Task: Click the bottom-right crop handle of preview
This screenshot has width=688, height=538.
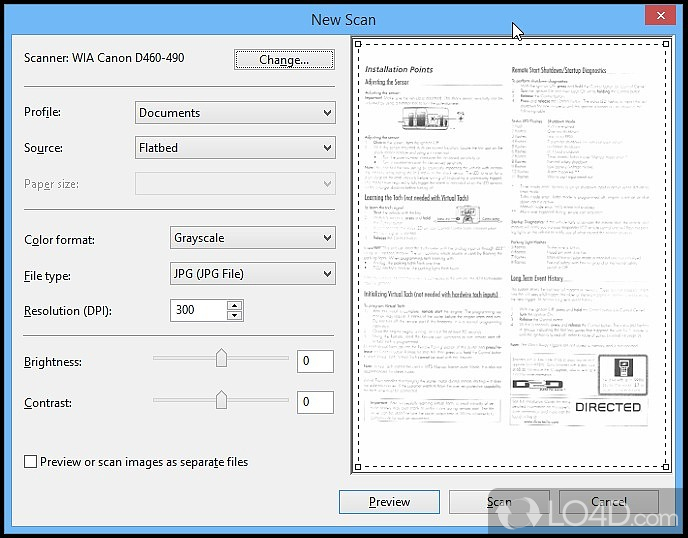Action: (666, 467)
